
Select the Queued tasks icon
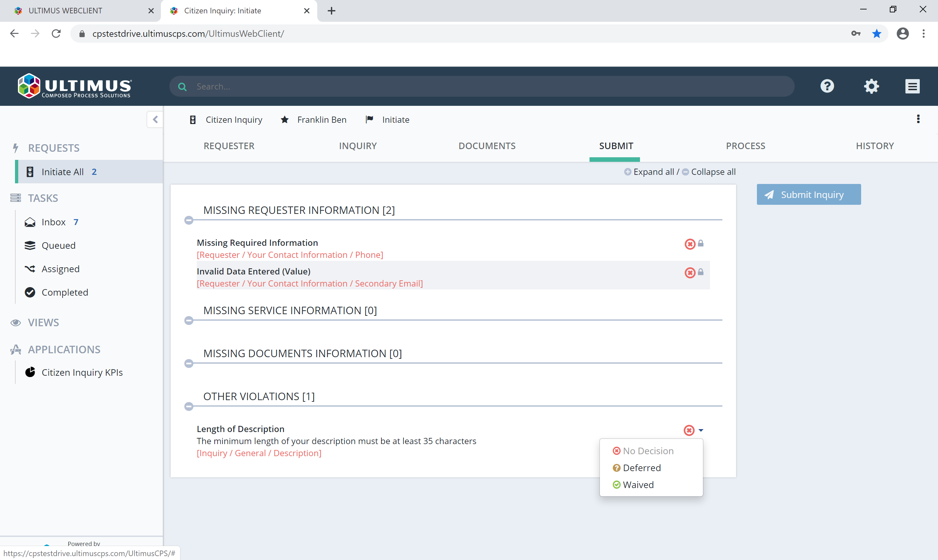click(x=30, y=245)
